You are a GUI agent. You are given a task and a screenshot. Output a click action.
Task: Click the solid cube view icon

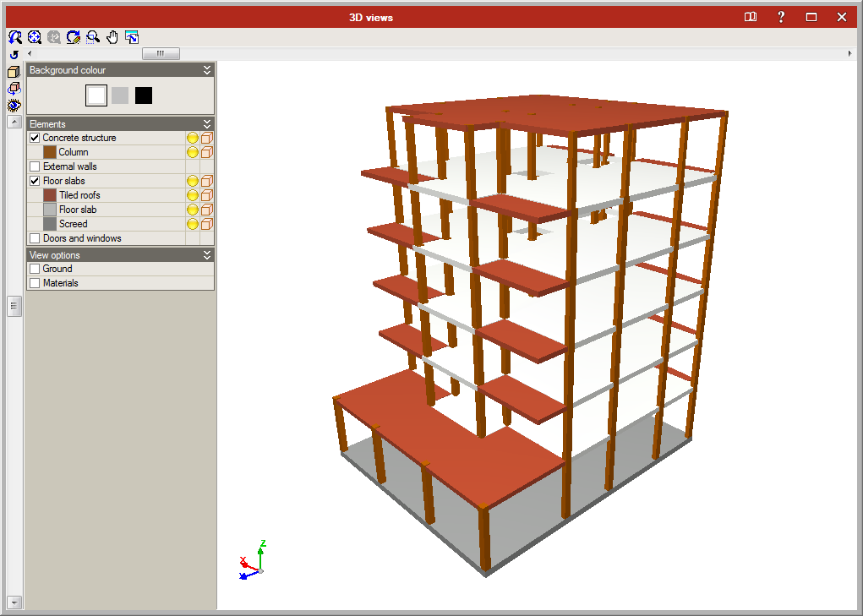(14, 72)
